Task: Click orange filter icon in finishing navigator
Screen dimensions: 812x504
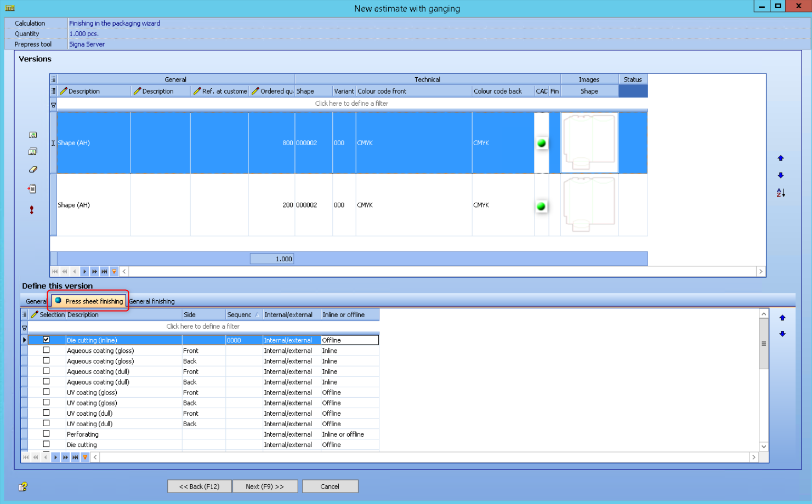Action: tap(85, 457)
